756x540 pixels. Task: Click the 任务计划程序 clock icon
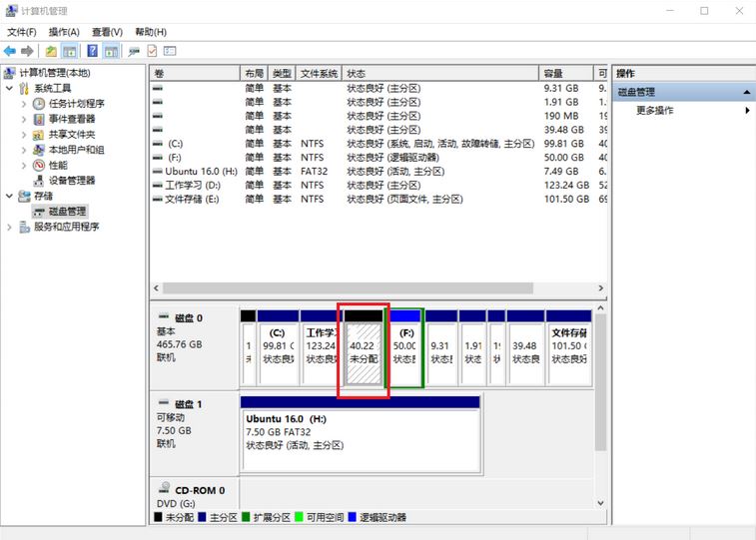tap(39, 104)
